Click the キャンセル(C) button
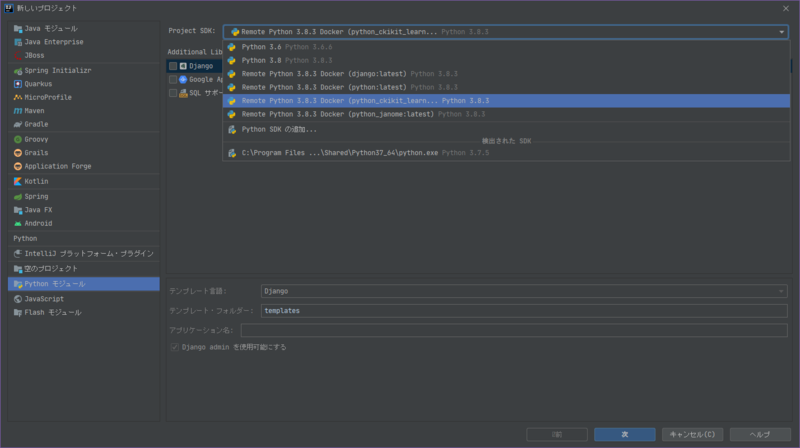Screen dimensions: 800x448 692,434
